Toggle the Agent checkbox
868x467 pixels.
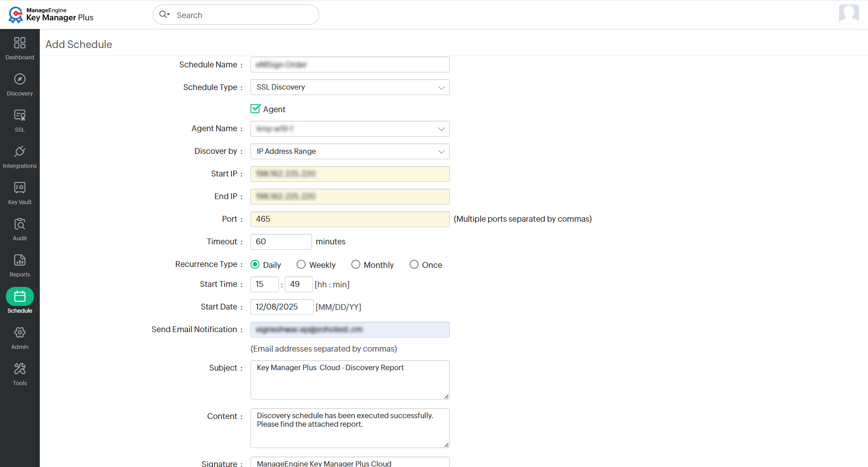(255, 109)
